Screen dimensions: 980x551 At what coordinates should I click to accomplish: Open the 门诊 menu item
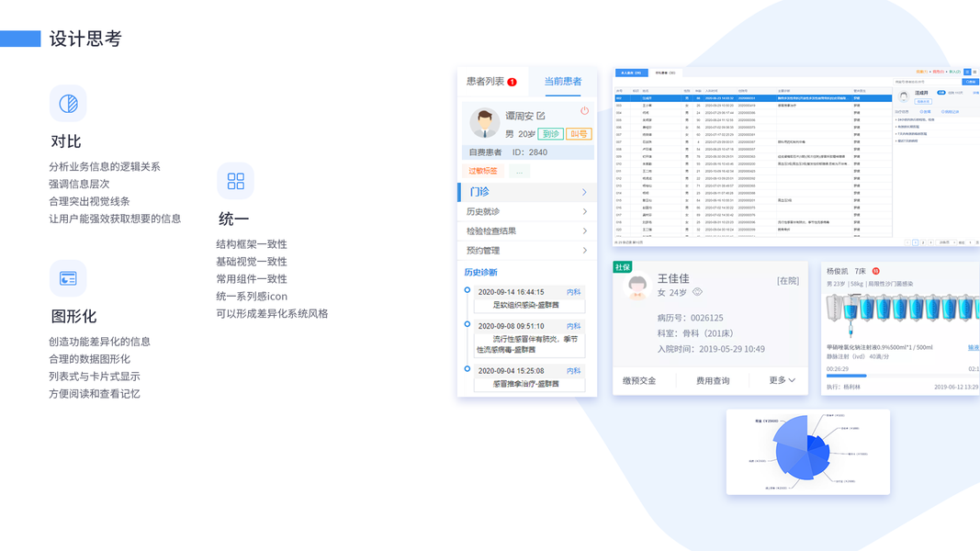(527, 192)
